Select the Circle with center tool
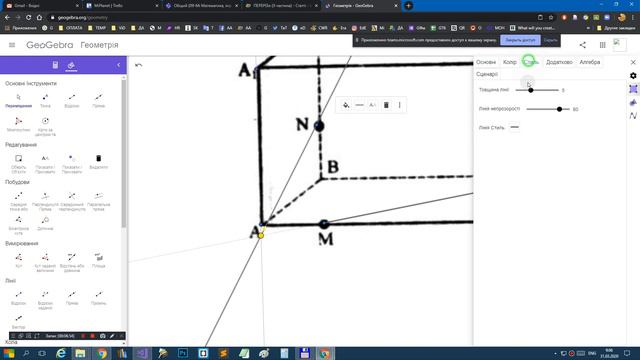The width and height of the screenshot is (640, 360). tap(45, 126)
